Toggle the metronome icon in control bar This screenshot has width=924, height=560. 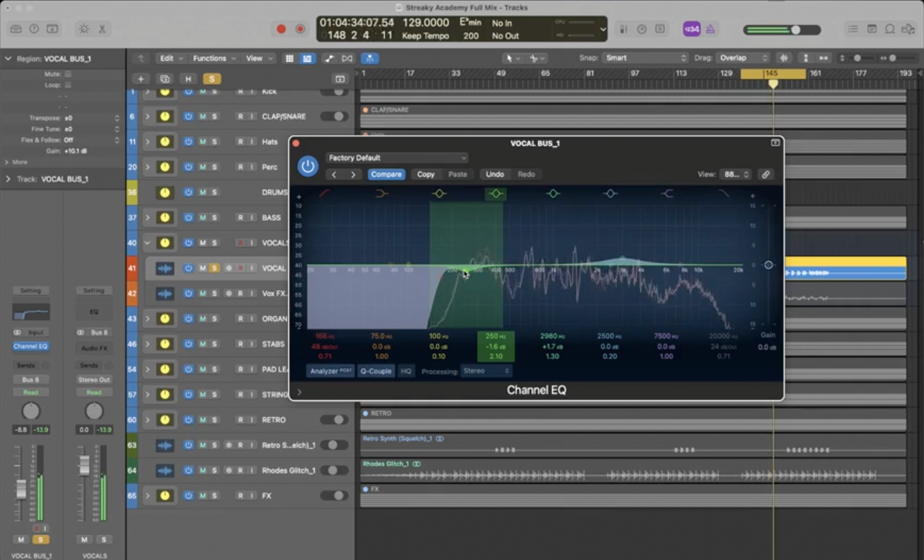pos(710,29)
